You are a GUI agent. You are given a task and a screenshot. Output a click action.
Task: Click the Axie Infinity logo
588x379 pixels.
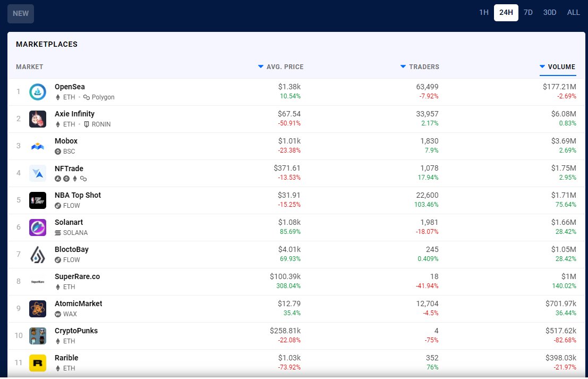point(38,119)
